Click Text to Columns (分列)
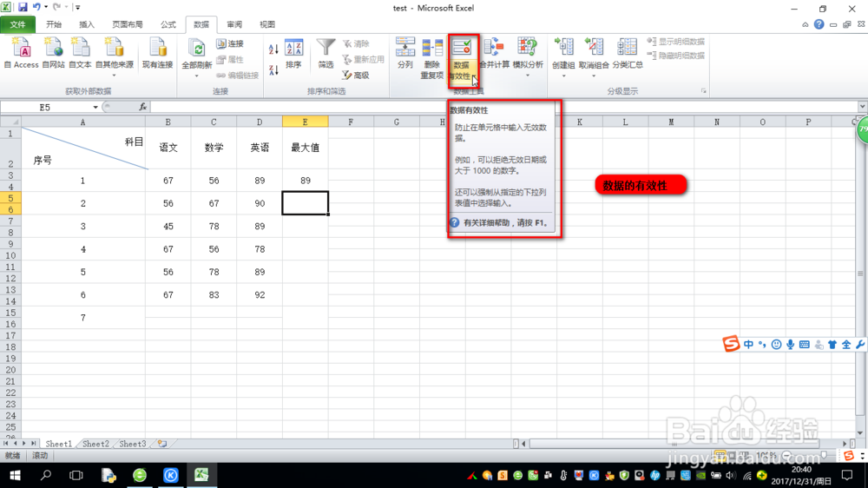 click(x=405, y=54)
